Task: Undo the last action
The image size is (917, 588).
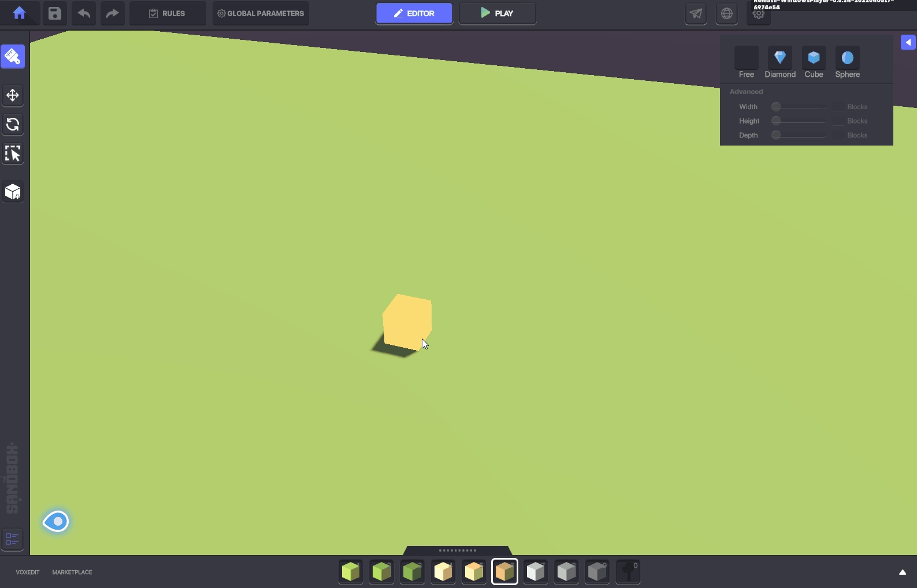Action: pos(84,13)
